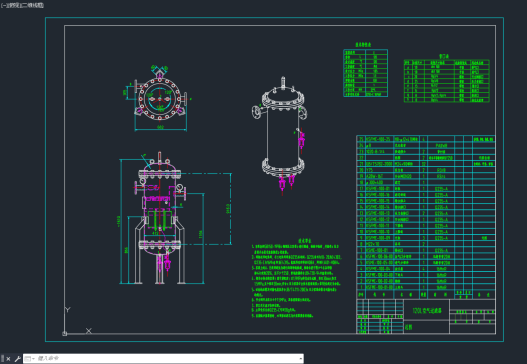527x364 pixels.
Task: Click the 660 dimension under the top view
Action: point(160,127)
